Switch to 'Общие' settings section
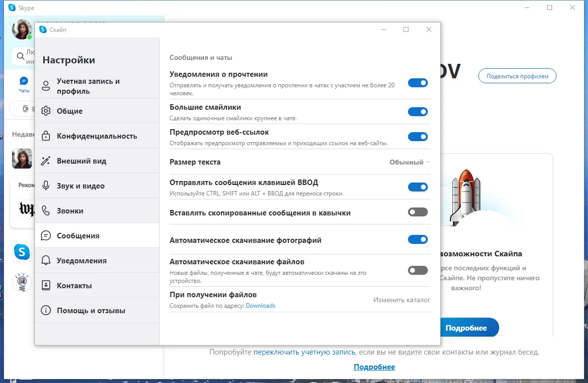 point(97,111)
